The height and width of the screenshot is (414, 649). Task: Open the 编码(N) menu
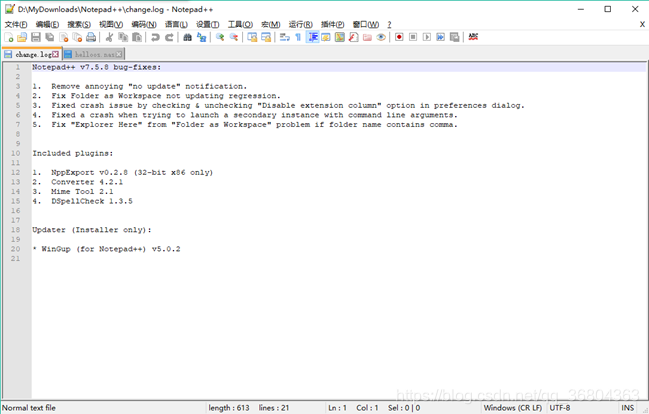coord(144,24)
